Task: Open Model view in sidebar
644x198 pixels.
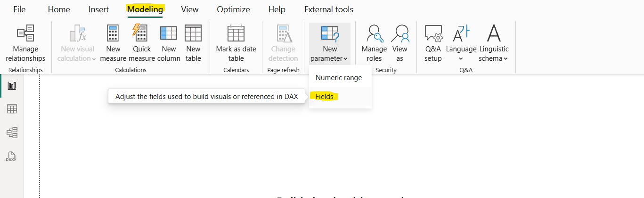Action: (x=12, y=133)
